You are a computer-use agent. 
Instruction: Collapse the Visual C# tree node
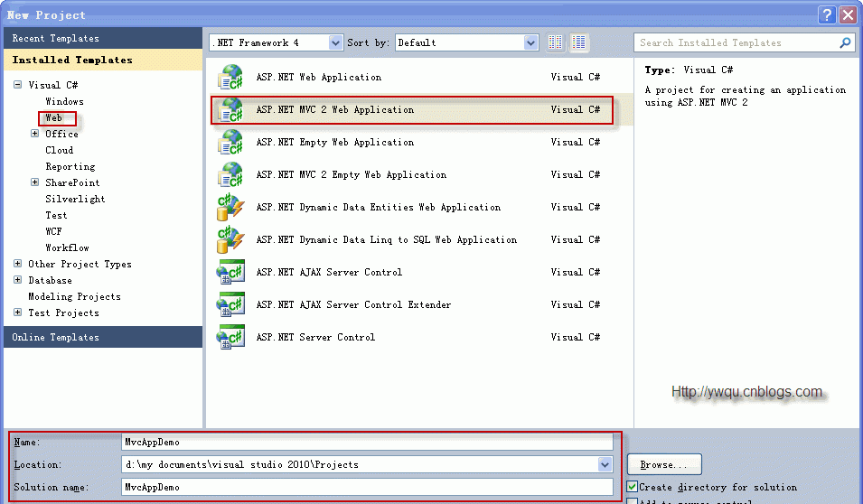coord(17,85)
